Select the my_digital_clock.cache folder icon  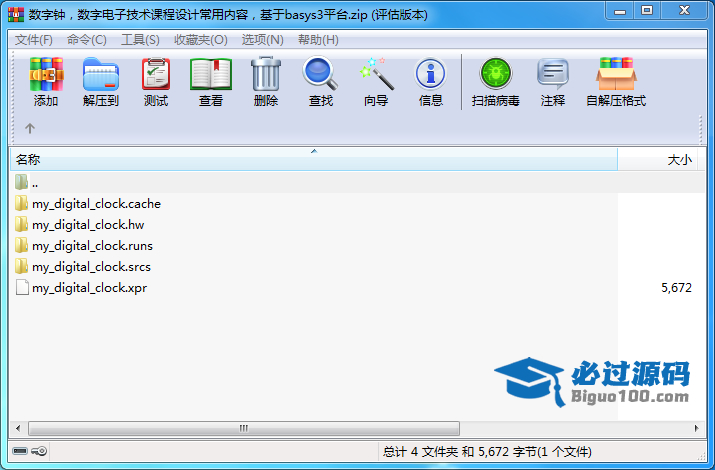point(21,203)
